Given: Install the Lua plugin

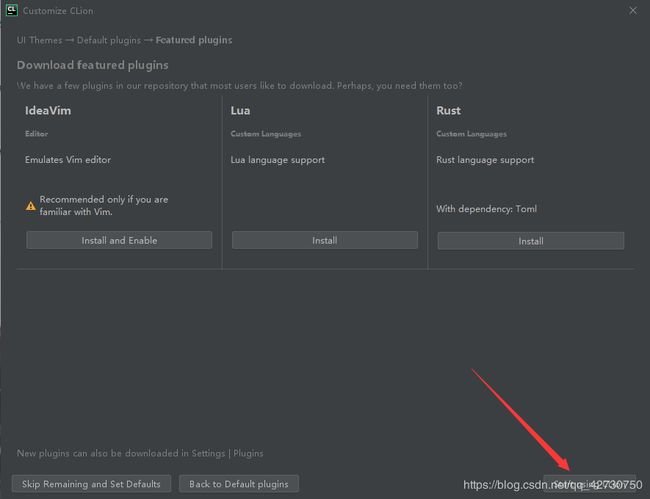Looking at the screenshot, I should click(x=325, y=240).
